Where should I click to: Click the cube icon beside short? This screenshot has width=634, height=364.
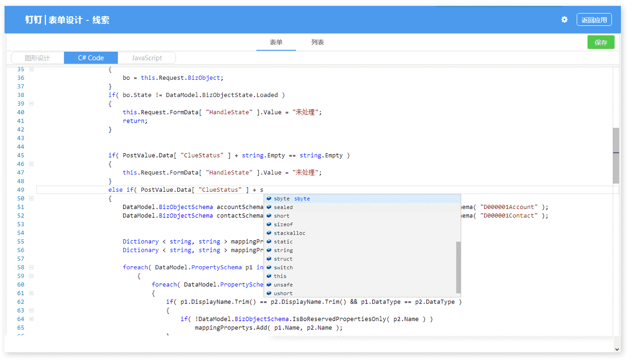tap(269, 216)
